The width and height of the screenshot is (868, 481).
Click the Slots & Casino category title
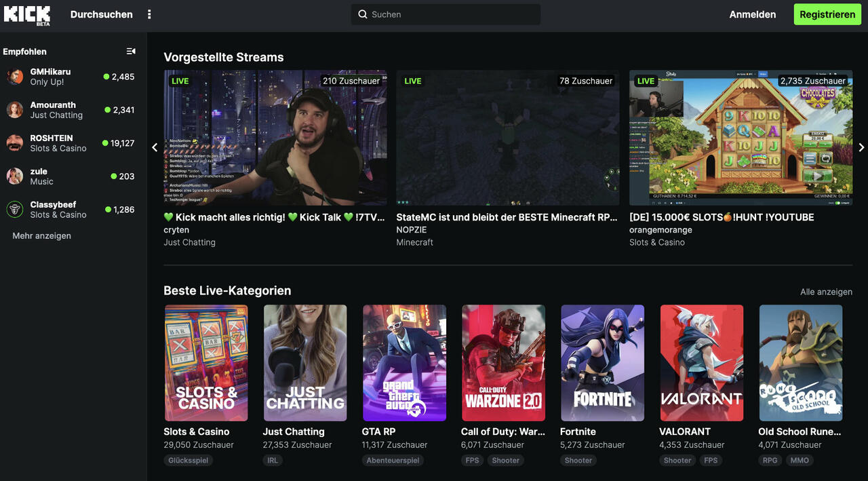tap(197, 431)
